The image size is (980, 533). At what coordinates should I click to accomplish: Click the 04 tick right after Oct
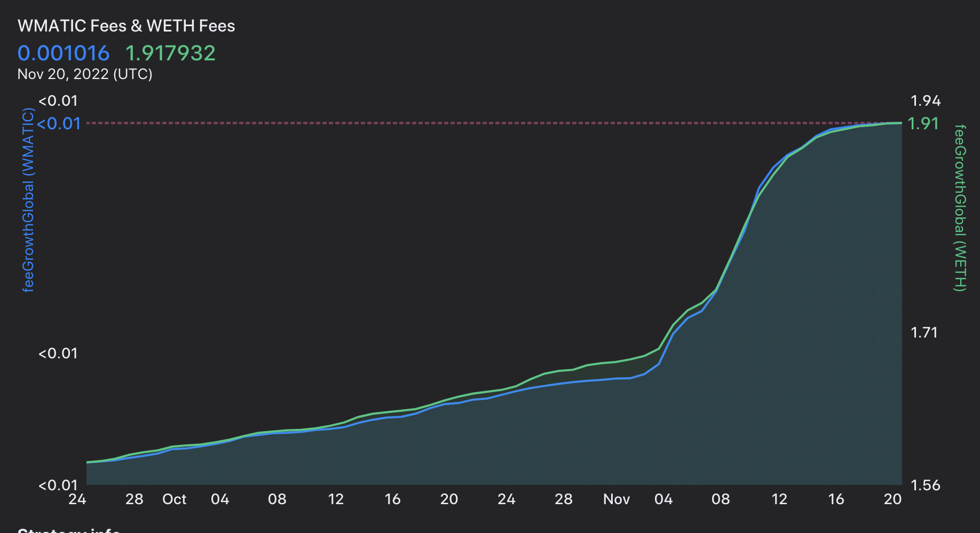click(x=220, y=499)
